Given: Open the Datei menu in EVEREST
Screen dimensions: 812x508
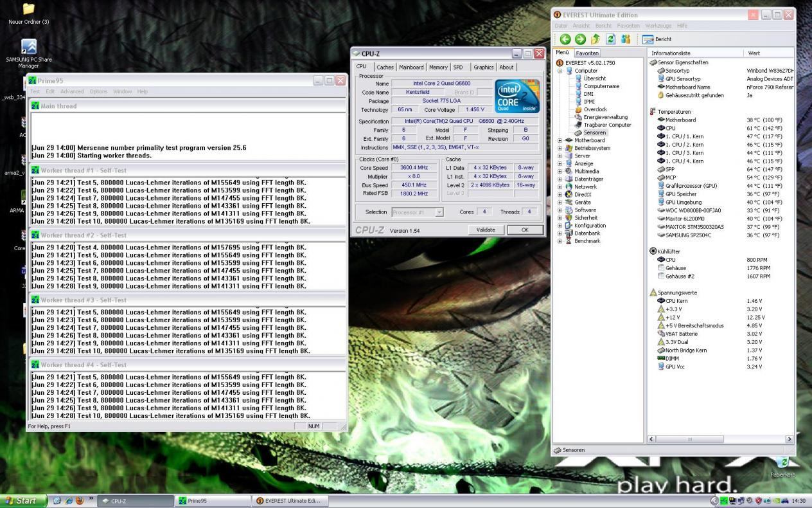Looking at the screenshot, I should point(561,26).
